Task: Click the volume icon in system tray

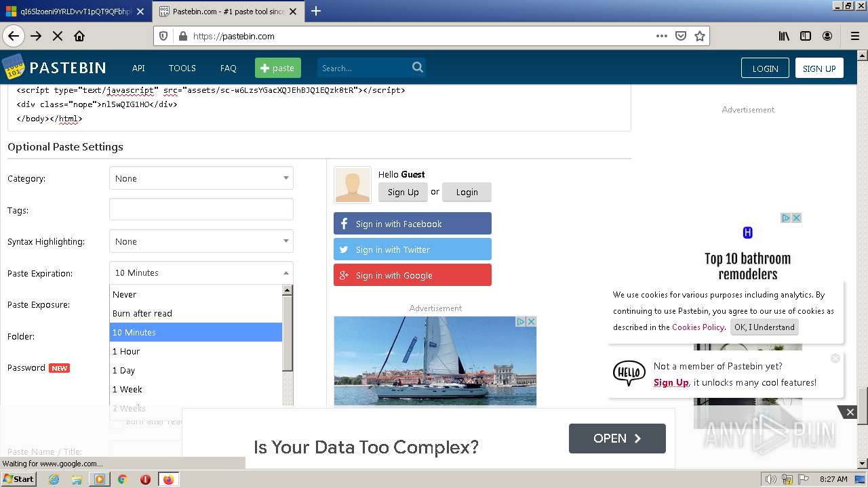Action: pos(771,479)
